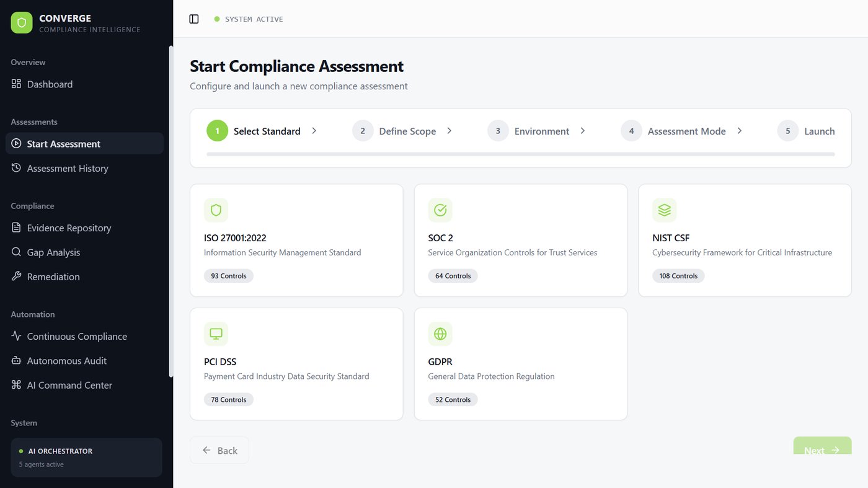Click chevron after Environment step
The height and width of the screenshot is (488, 868).
tap(583, 131)
